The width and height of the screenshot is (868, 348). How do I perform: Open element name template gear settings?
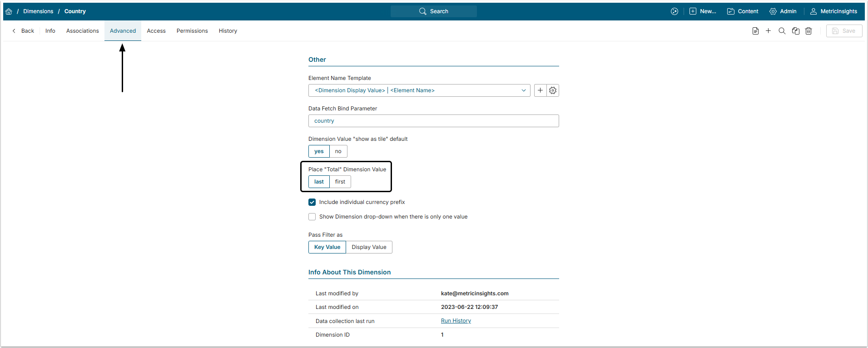click(x=553, y=90)
